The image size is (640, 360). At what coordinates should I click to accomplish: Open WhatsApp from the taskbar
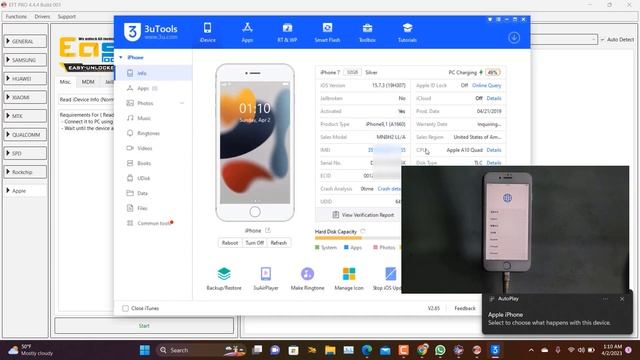click(440, 350)
